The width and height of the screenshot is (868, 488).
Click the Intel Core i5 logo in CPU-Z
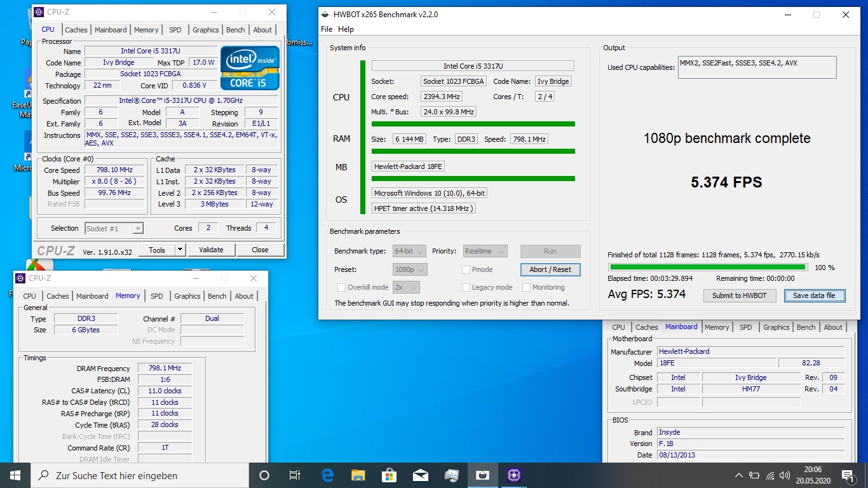(250, 68)
